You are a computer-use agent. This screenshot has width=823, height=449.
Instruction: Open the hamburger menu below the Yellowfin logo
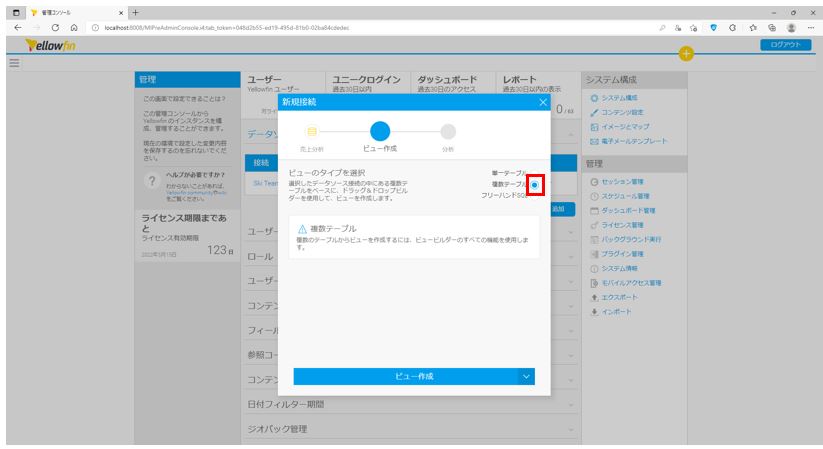pos(14,63)
